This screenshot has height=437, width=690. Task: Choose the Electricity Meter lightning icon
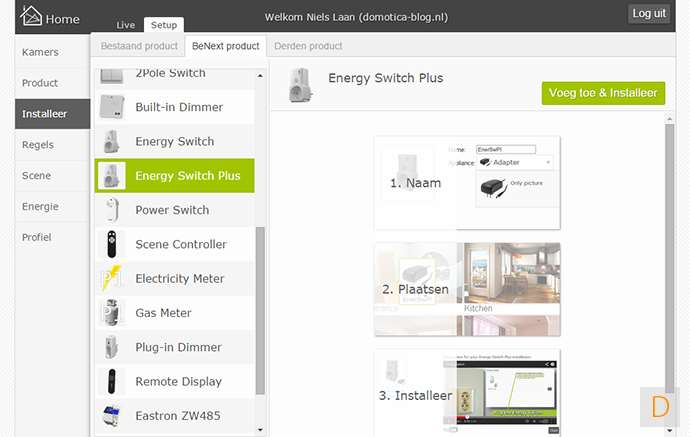pyautogui.click(x=111, y=278)
